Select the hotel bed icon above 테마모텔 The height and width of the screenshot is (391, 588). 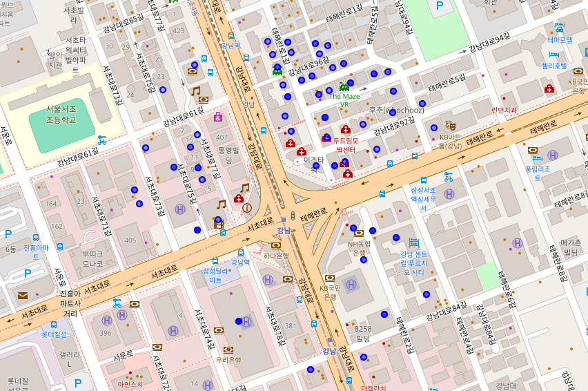(559, 28)
